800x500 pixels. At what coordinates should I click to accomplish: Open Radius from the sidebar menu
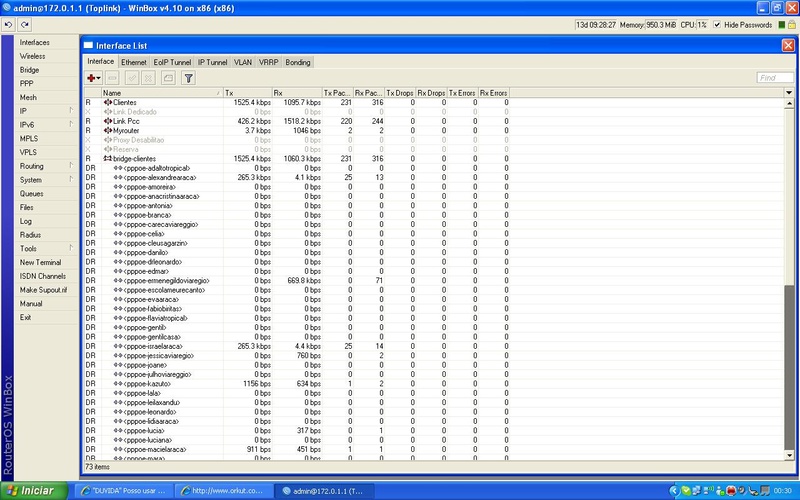46,235
